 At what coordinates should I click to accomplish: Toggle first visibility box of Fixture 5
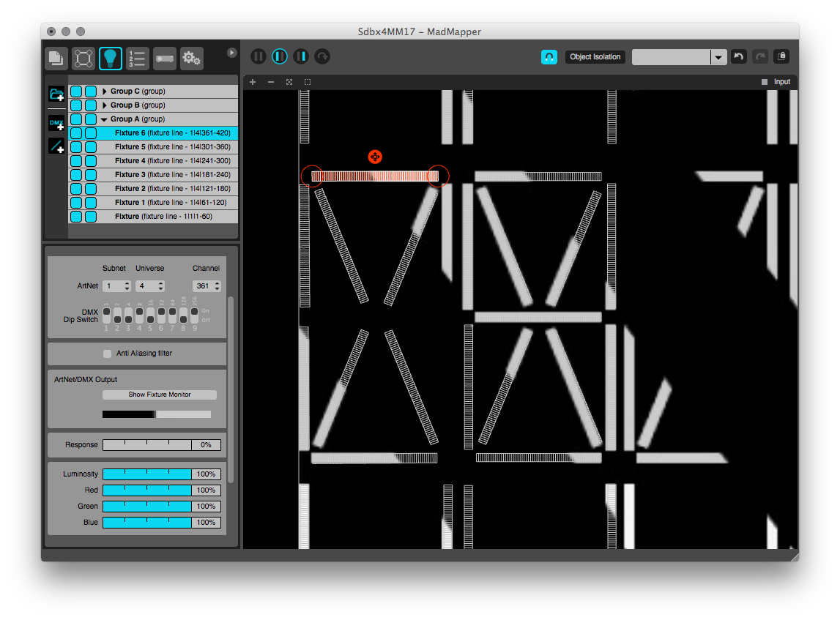(x=76, y=147)
